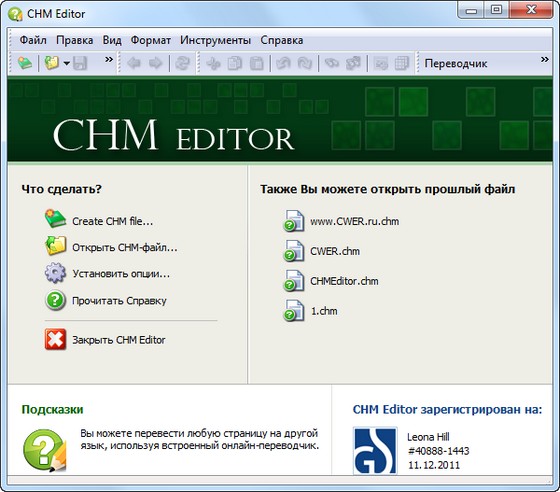Click the CHM Editor title bar app icon
Image resolution: width=560 pixels, height=492 pixels.
click(x=15, y=14)
